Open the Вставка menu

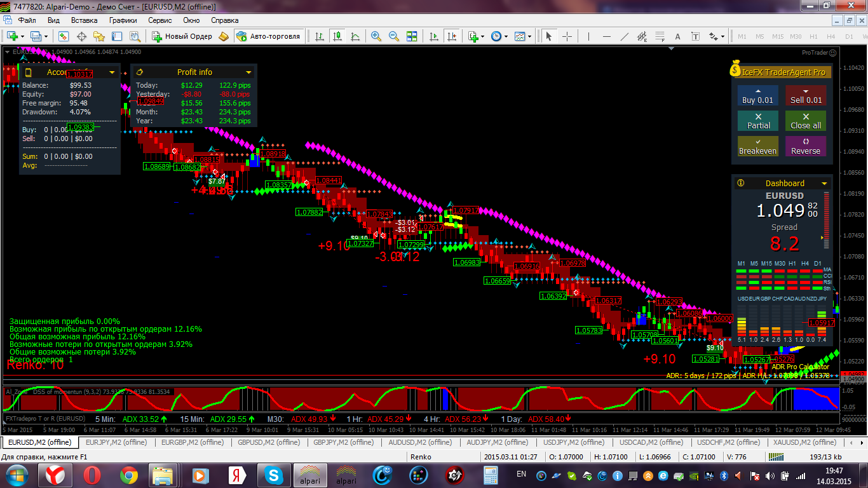84,20
